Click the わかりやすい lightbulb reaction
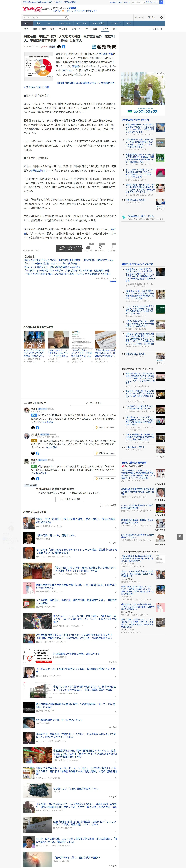 [x=100, y=247]
